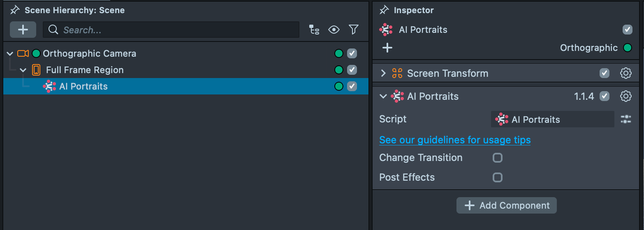Collapse the Orthographic Camera tree node

coord(10,53)
